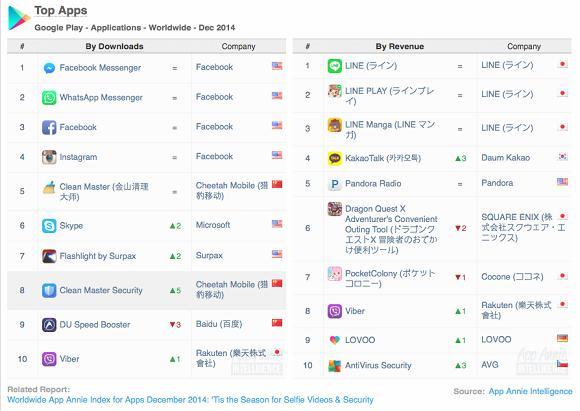580x411 pixels.
Task: Click the Facebook Messenger app icon
Action: (49, 68)
